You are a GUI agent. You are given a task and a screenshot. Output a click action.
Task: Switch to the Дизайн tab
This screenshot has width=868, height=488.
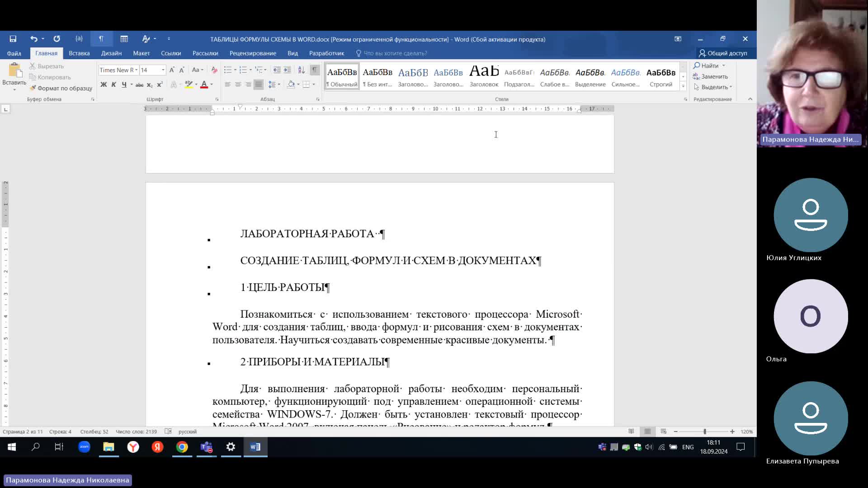111,53
